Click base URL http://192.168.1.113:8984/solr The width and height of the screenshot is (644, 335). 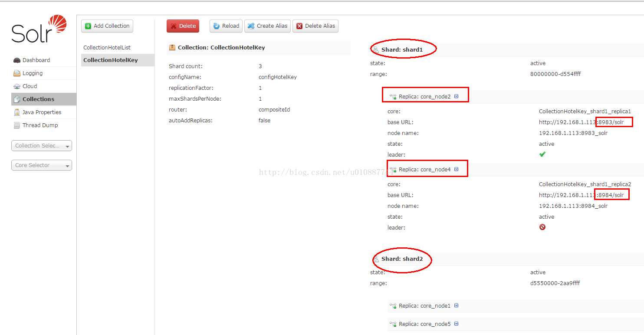pyautogui.click(x=581, y=195)
